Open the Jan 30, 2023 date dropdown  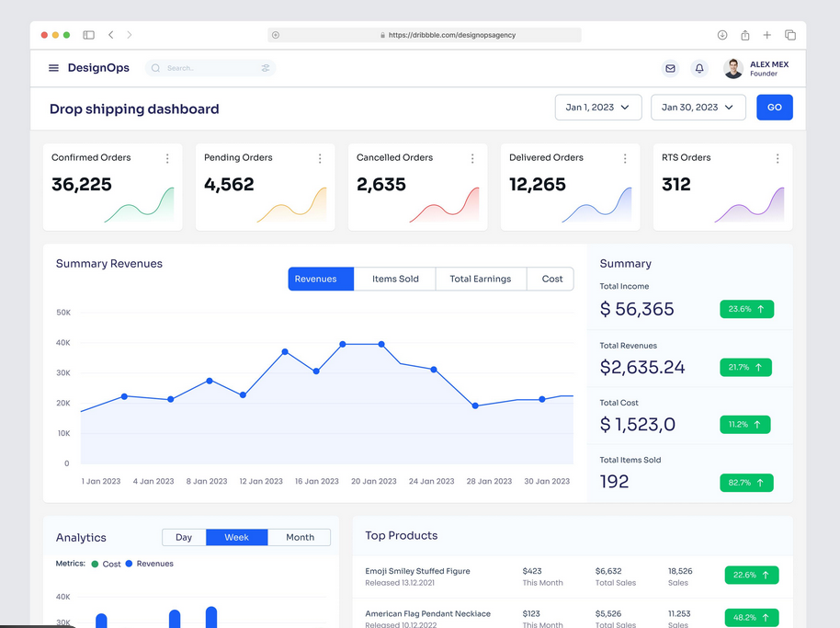tap(698, 107)
